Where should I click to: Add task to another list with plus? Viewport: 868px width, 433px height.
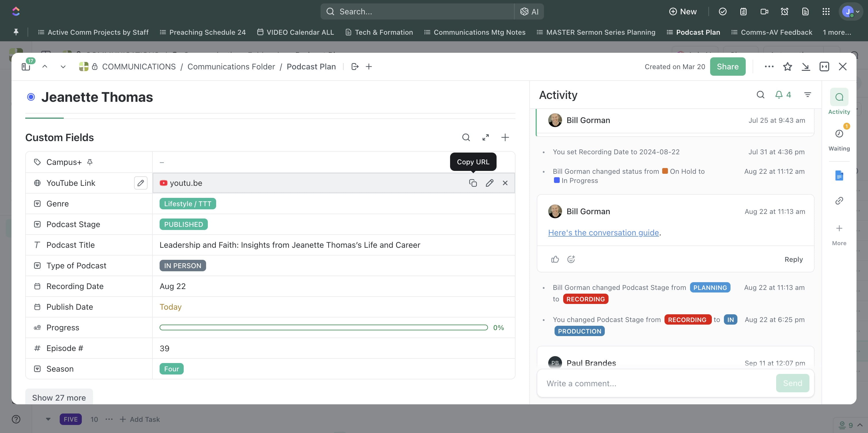(369, 66)
